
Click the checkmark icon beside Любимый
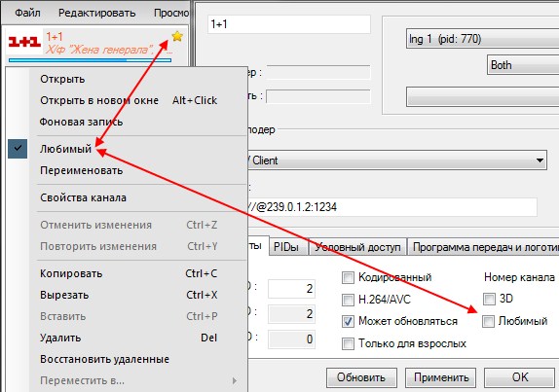[x=18, y=149]
